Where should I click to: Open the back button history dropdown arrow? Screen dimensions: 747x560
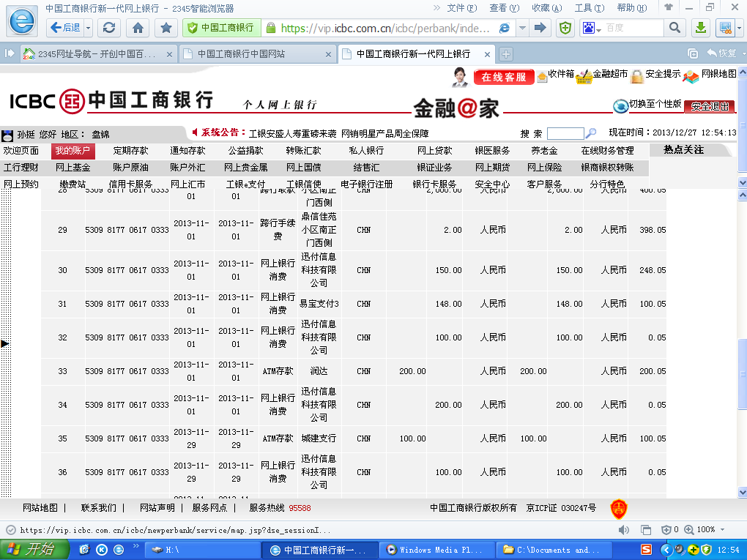point(89,28)
